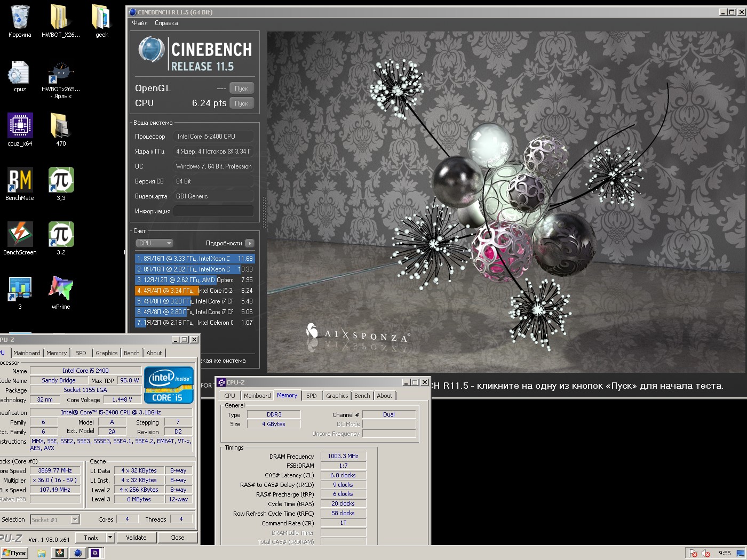
Task: Open SPD tab in Memory CPU-Z window
Action: pyautogui.click(x=312, y=396)
